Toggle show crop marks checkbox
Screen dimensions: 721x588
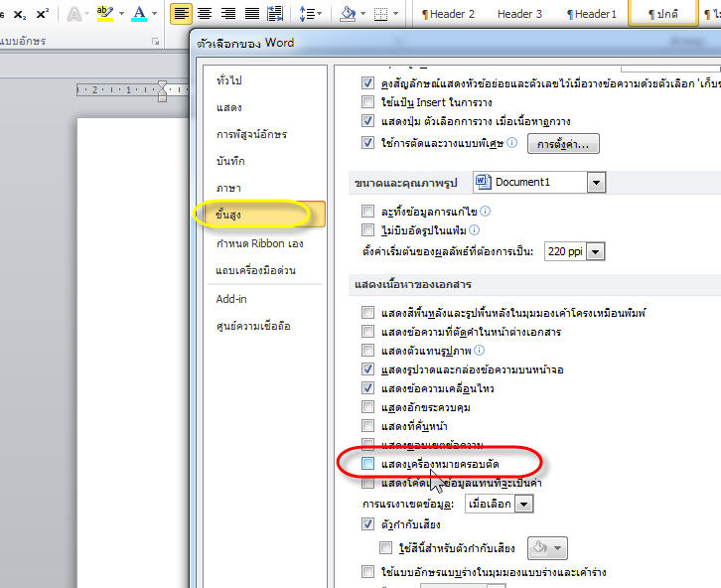[x=367, y=464]
